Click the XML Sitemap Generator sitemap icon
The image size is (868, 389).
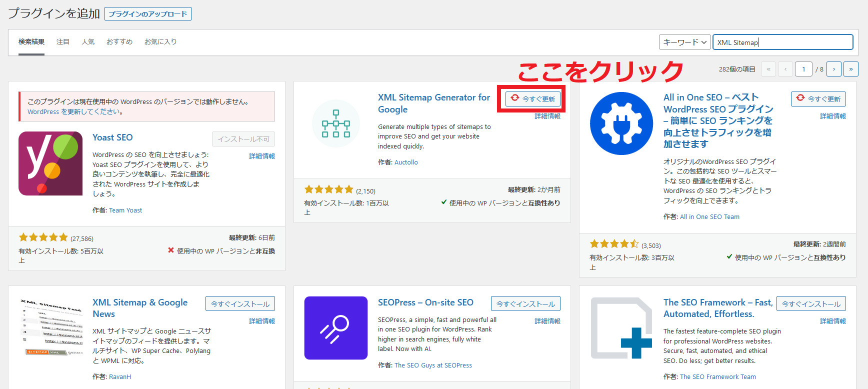(x=335, y=124)
